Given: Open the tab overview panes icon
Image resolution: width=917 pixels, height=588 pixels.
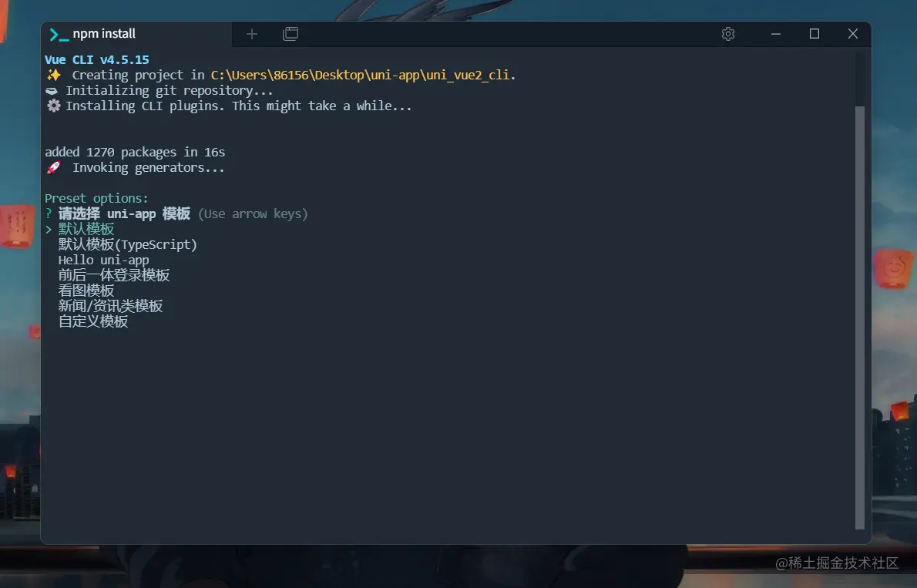Looking at the screenshot, I should click(x=291, y=34).
